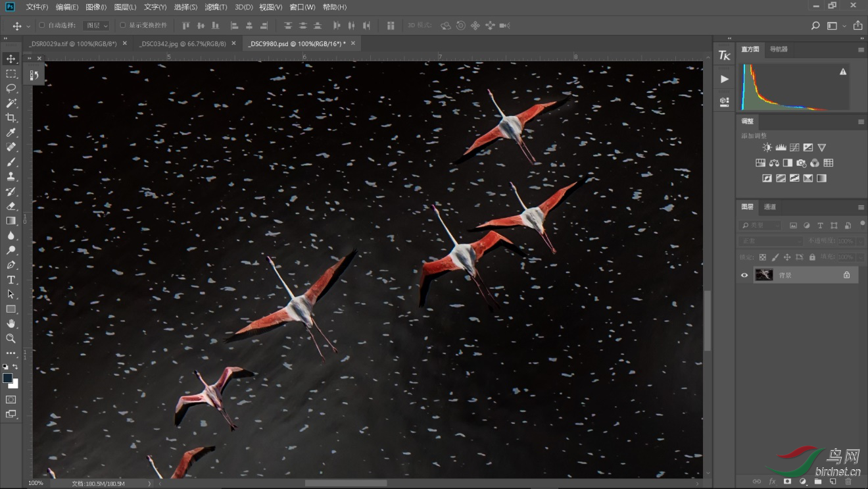Select the Eyedropper tool

click(11, 133)
